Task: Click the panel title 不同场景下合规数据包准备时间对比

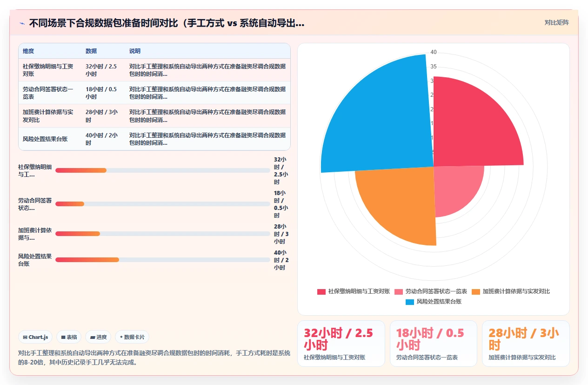Action: click(x=167, y=23)
